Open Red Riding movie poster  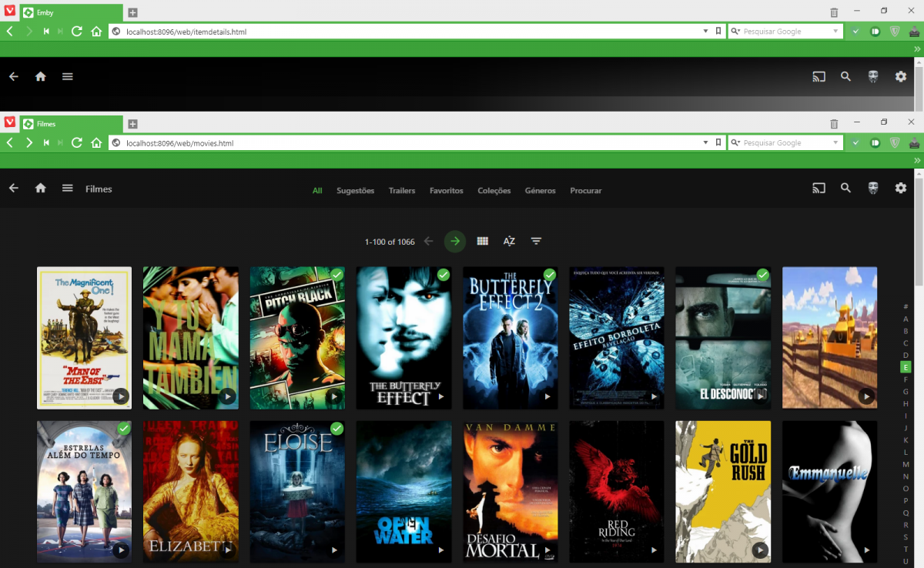(x=616, y=492)
